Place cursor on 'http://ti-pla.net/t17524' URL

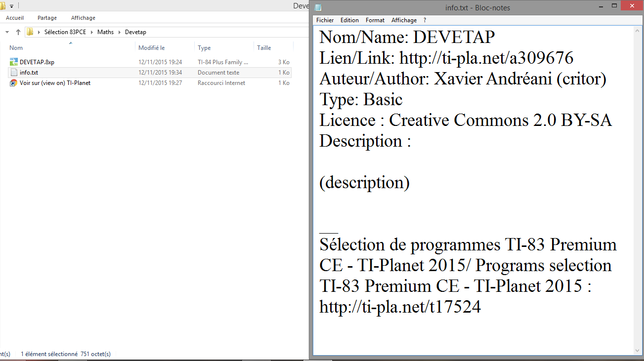coord(400,307)
